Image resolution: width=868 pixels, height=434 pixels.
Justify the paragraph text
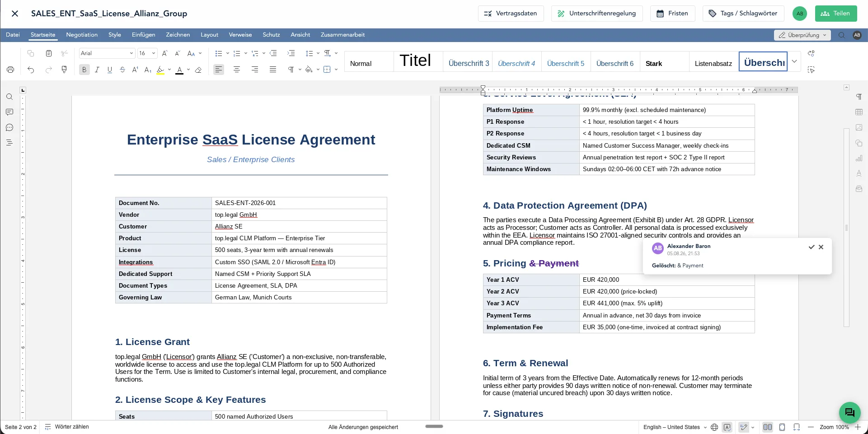(273, 70)
